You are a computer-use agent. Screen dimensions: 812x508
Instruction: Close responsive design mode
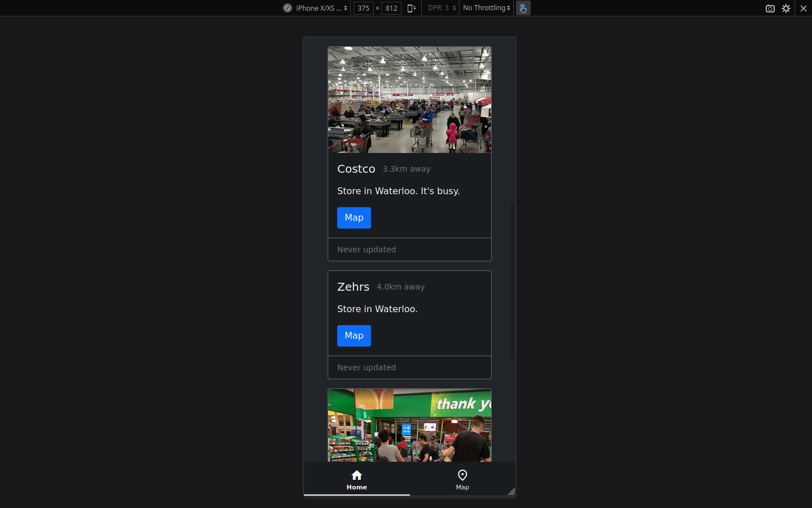804,8
